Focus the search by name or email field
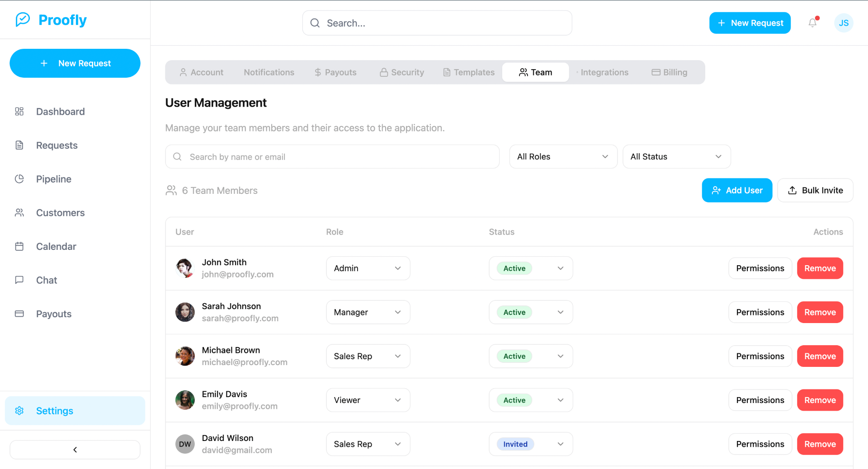Image resolution: width=868 pixels, height=469 pixels. coord(332,157)
